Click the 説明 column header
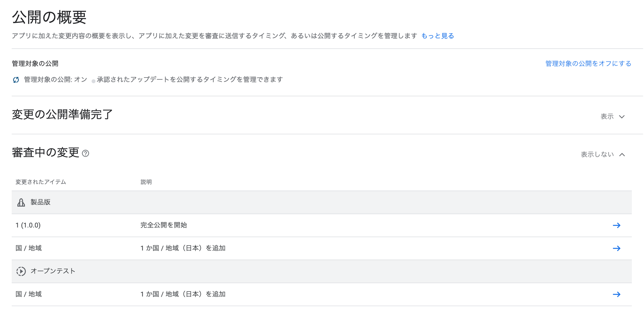This screenshot has height=316, width=644. [146, 182]
